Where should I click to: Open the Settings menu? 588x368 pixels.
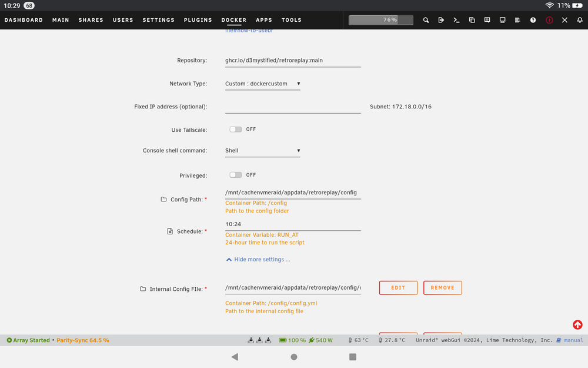pos(159,20)
